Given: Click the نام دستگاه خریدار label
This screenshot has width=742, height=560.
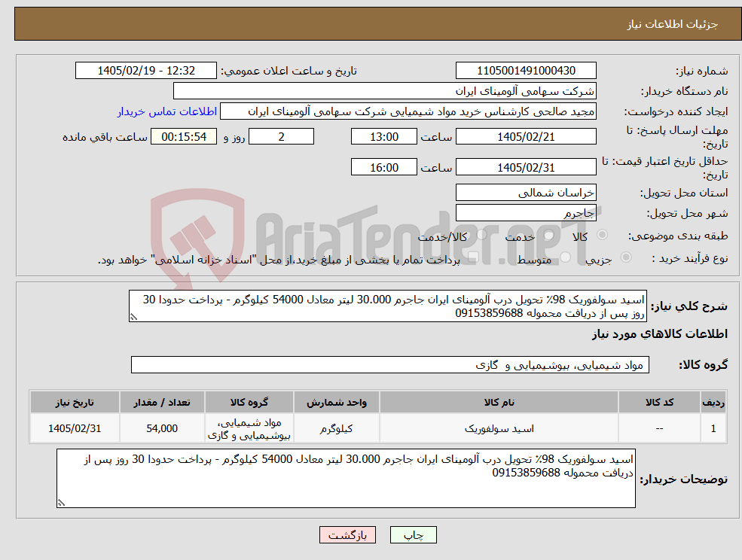Looking at the screenshot, I should (x=684, y=91).
